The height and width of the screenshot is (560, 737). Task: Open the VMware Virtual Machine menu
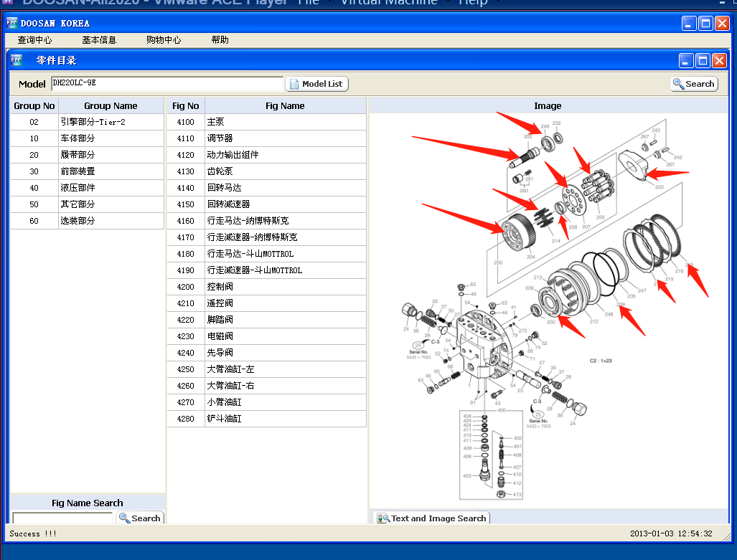click(x=389, y=2)
